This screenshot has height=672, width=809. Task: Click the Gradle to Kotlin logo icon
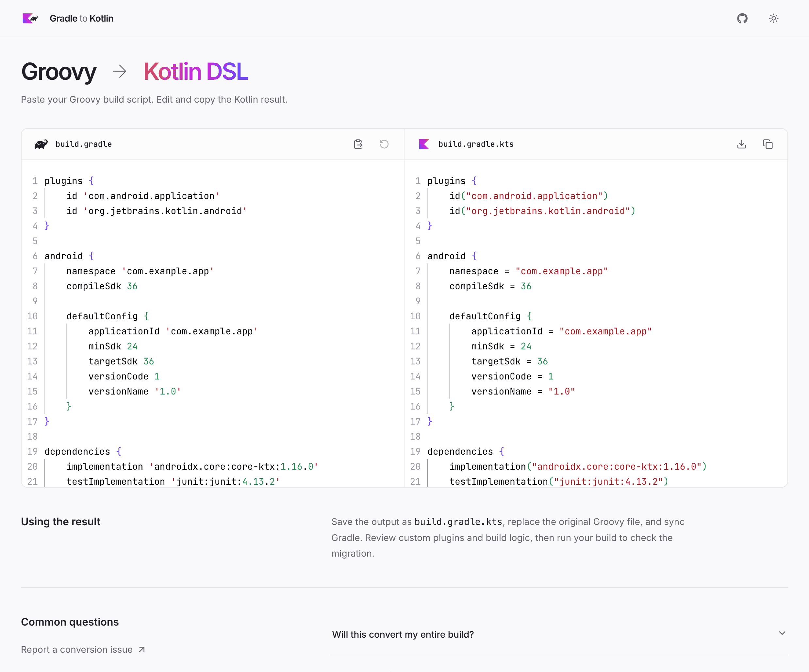pyautogui.click(x=30, y=19)
